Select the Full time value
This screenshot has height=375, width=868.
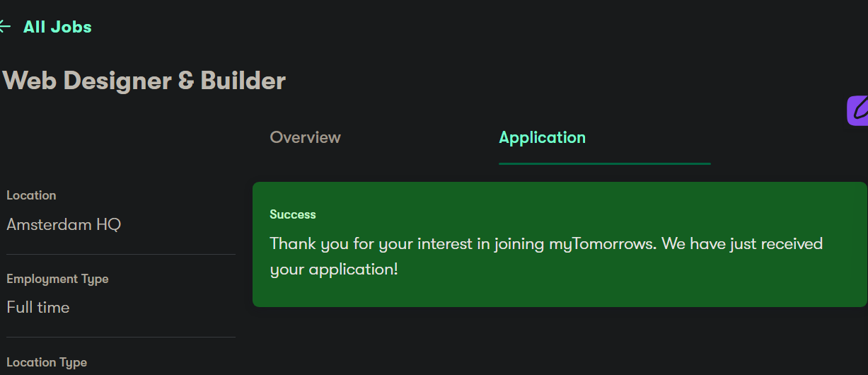pos(38,308)
